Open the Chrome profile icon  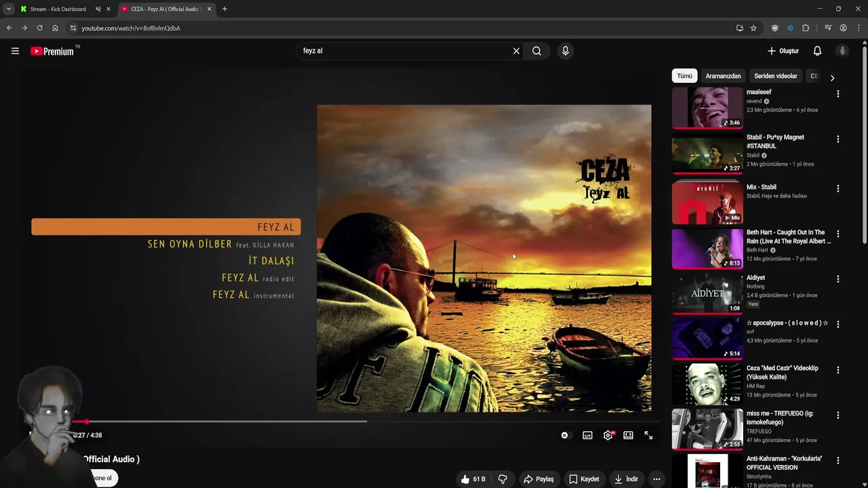(x=844, y=28)
